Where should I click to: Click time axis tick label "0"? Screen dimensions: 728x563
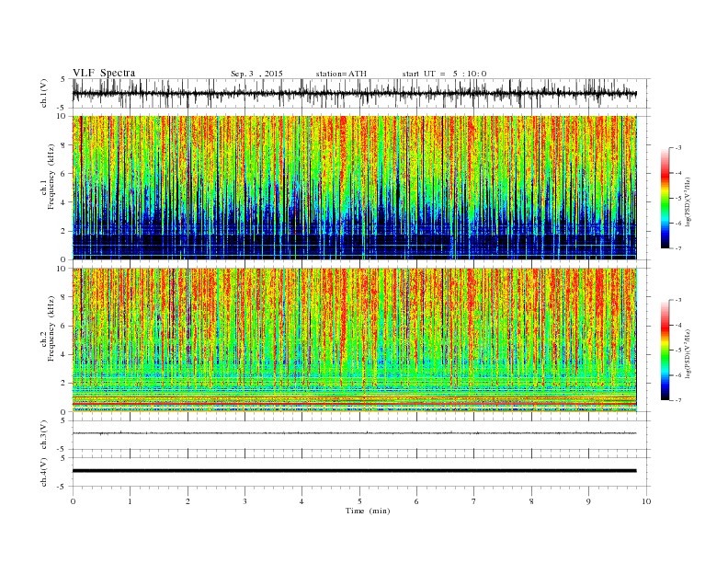73,501
